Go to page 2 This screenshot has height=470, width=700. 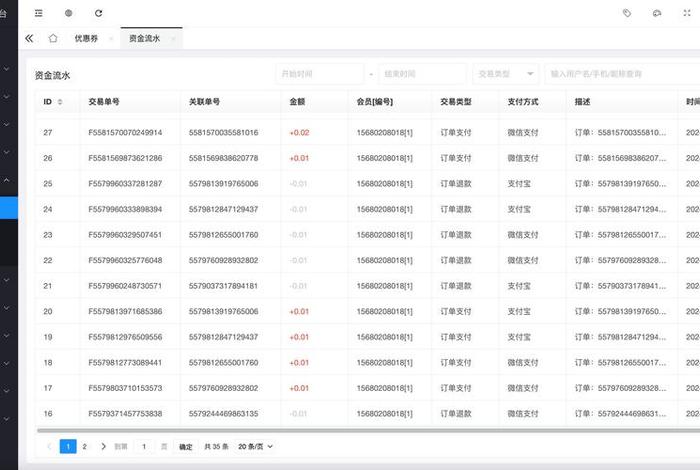(84, 446)
